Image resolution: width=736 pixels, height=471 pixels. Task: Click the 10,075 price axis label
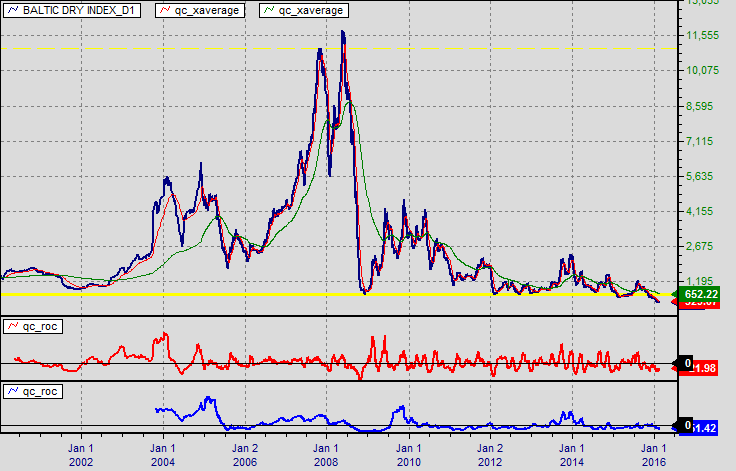(x=703, y=70)
